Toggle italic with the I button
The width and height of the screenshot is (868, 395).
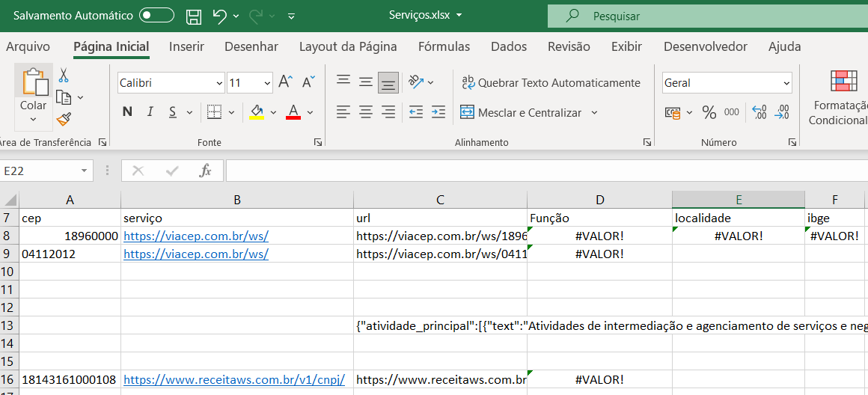coord(150,112)
